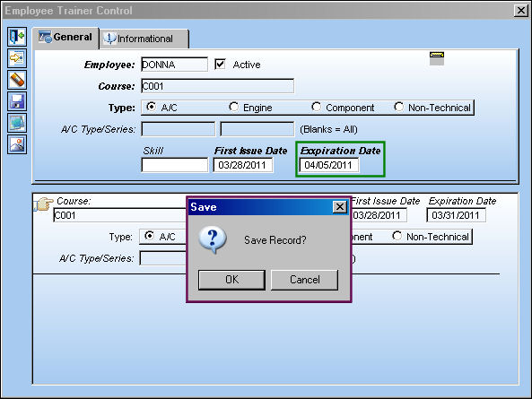Click the pointing hand icon beside lower Course

[x=44, y=204]
